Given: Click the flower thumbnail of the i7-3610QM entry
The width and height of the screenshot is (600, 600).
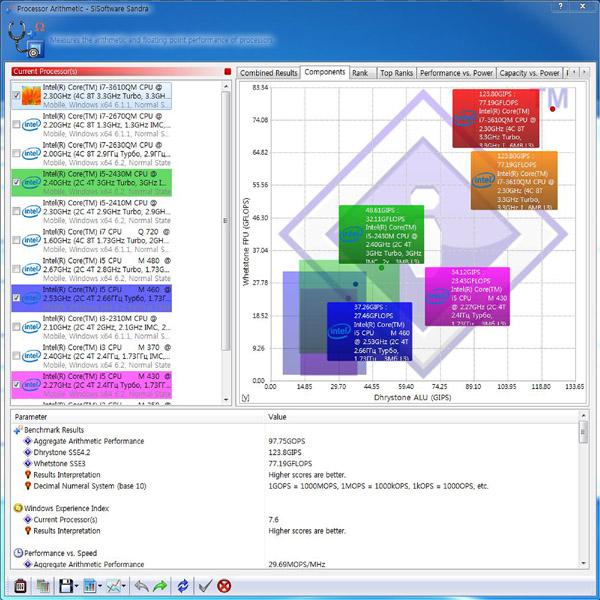Looking at the screenshot, I should pyautogui.click(x=31, y=96).
